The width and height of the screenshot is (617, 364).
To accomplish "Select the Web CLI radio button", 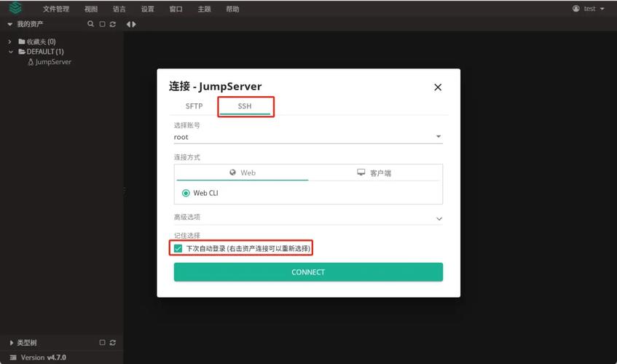I will click(186, 193).
